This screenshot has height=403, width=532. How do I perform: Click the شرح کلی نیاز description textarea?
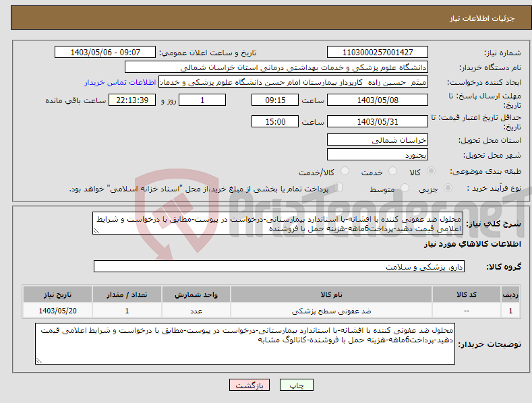click(278, 223)
